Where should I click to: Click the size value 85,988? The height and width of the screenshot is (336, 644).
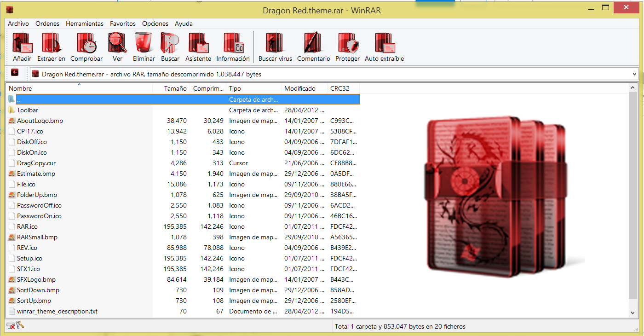(177, 248)
